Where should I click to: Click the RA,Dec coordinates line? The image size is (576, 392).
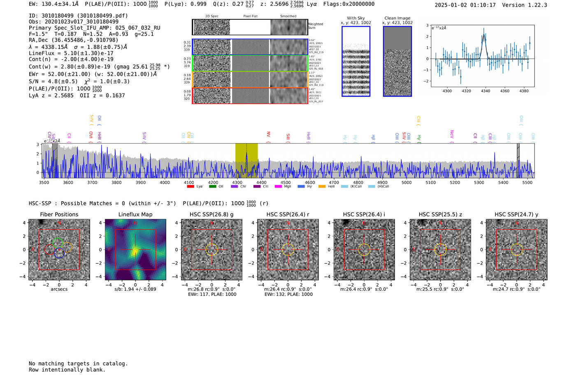tap(73, 40)
